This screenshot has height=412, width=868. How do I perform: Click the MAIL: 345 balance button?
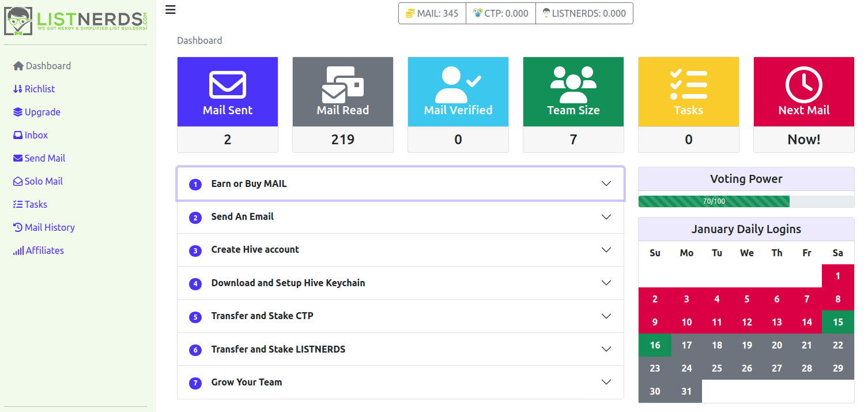(432, 13)
